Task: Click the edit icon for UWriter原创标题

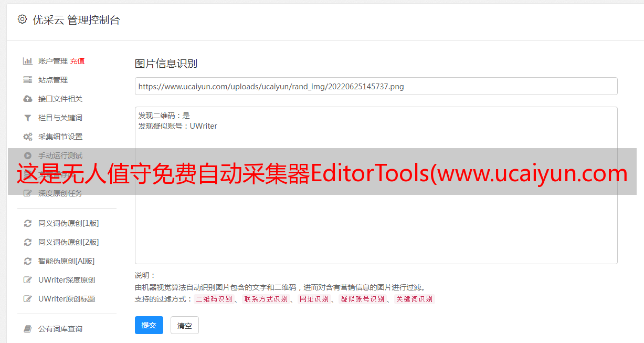Action: (x=28, y=299)
